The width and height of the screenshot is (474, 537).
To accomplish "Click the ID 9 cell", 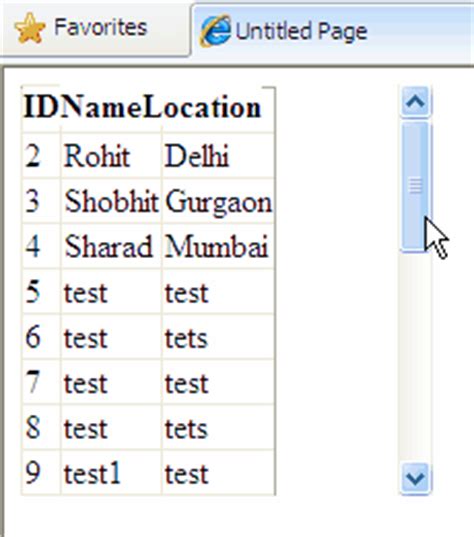I will click(x=41, y=473).
